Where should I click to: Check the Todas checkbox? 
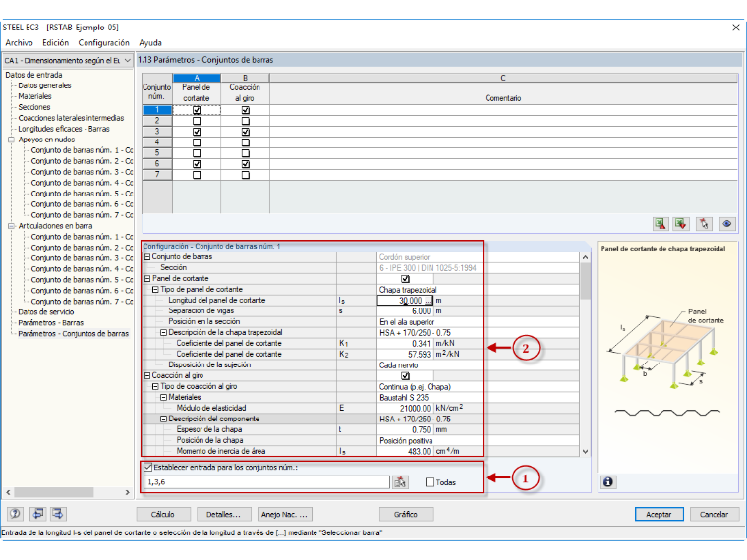(x=430, y=482)
